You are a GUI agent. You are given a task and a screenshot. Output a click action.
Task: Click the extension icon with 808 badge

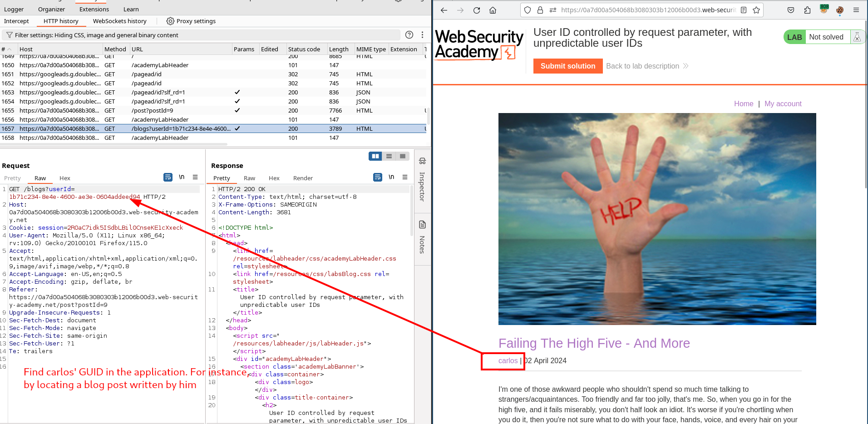[x=824, y=9]
